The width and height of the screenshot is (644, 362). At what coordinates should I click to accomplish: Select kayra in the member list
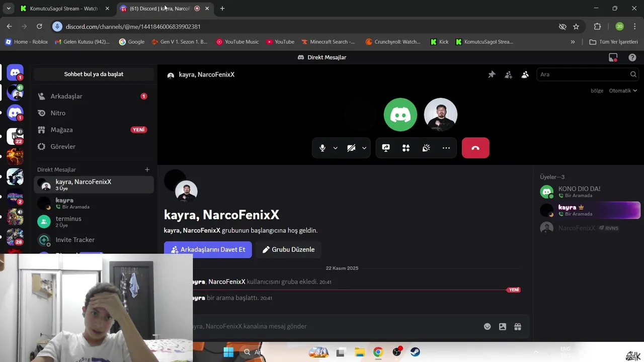(x=589, y=210)
